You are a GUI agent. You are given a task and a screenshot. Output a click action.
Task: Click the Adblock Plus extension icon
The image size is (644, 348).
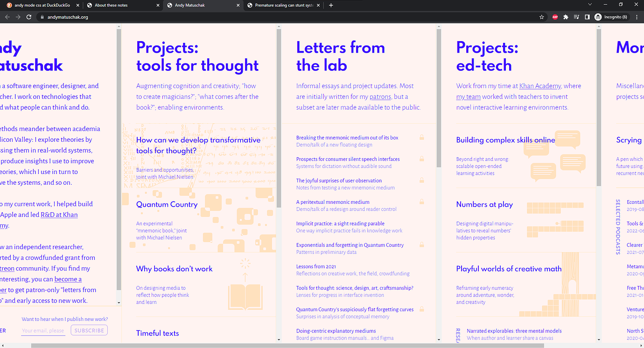click(555, 16)
